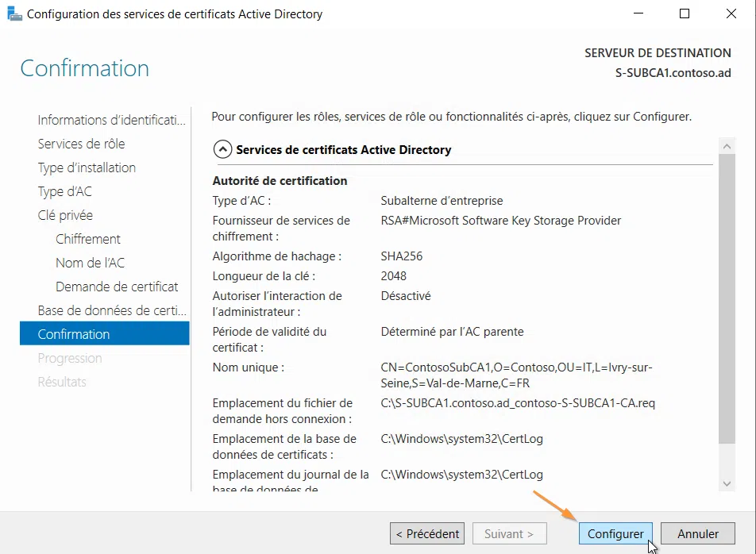The image size is (756, 554).
Task: Go back with the Précédent button
Action: 427,534
